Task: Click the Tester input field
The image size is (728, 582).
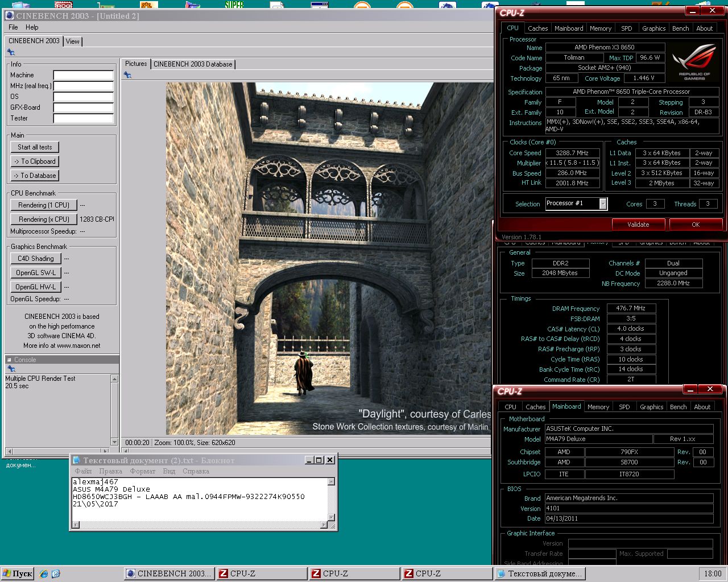Action: click(84, 118)
